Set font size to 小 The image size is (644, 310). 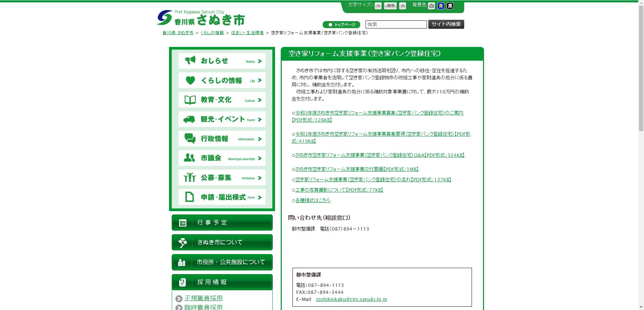coord(378,6)
